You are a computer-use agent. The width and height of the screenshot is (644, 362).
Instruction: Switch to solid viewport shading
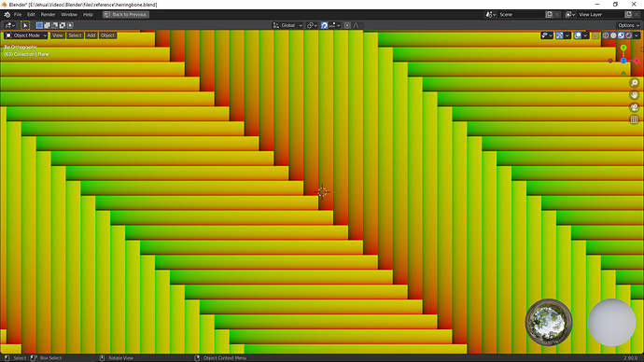(613, 35)
